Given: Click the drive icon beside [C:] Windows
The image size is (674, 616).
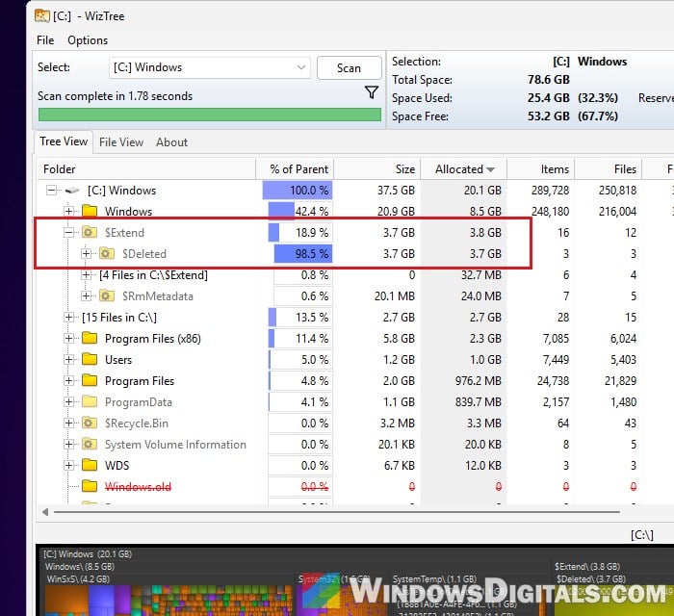Looking at the screenshot, I should click(x=72, y=191).
